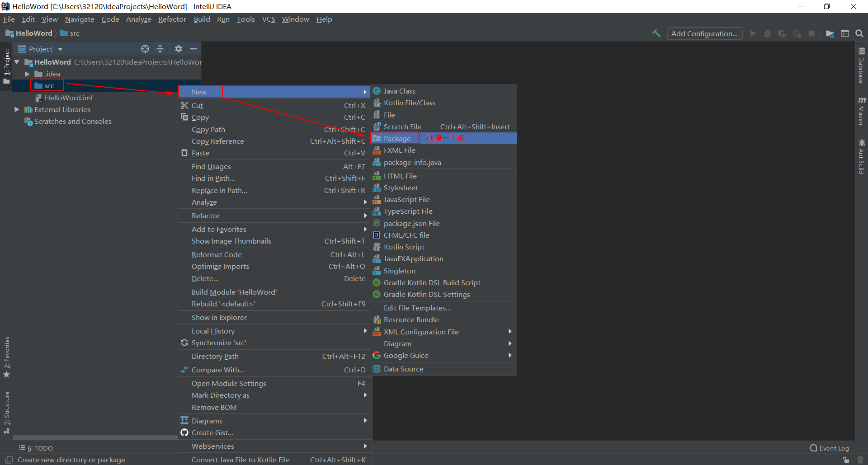Choose New in context menu

(x=274, y=92)
